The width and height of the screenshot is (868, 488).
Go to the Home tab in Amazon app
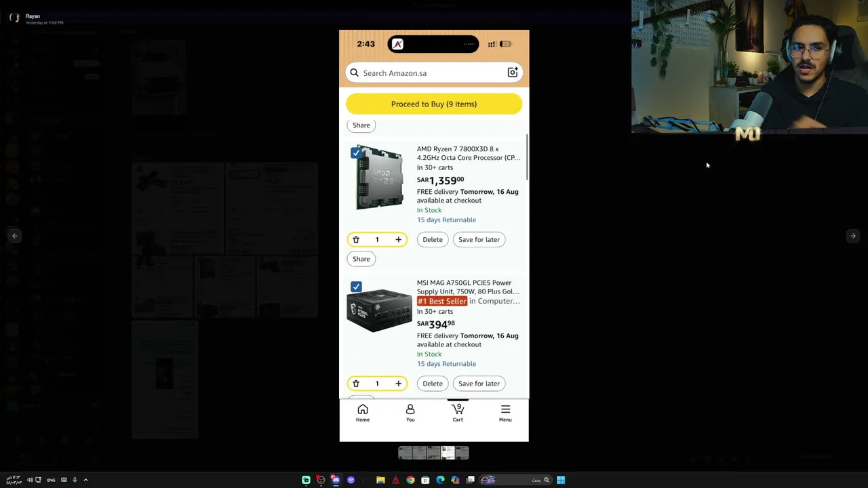[363, 413]
